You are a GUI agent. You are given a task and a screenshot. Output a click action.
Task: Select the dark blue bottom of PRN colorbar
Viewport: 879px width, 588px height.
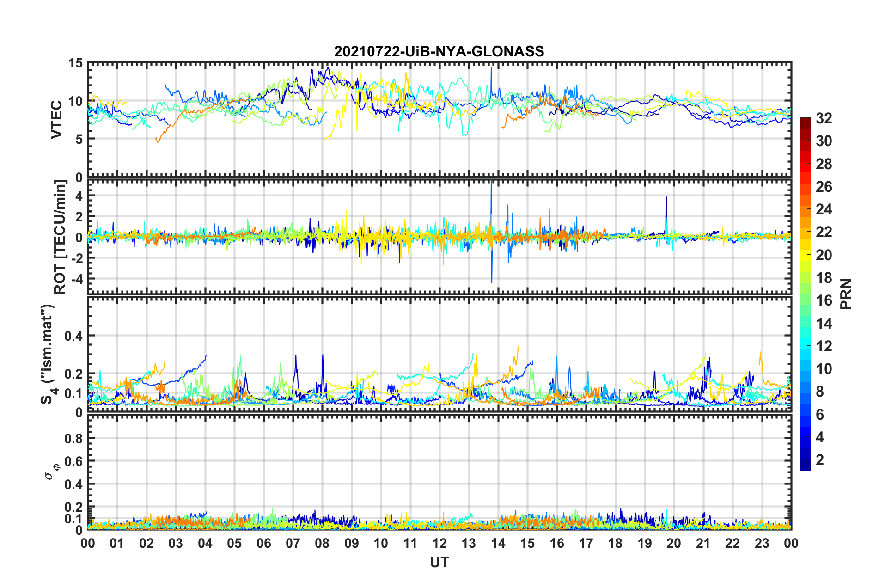(806, 466)
